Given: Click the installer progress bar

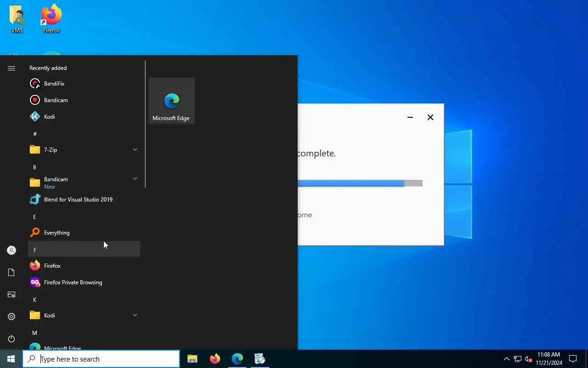Looking at the screenshot, I should tap(360, 183).
